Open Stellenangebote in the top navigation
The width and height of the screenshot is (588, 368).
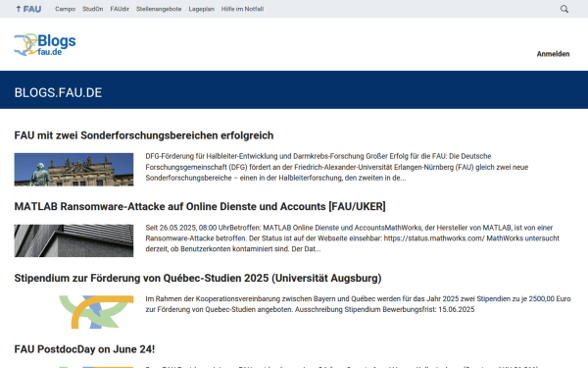point(159,9)
